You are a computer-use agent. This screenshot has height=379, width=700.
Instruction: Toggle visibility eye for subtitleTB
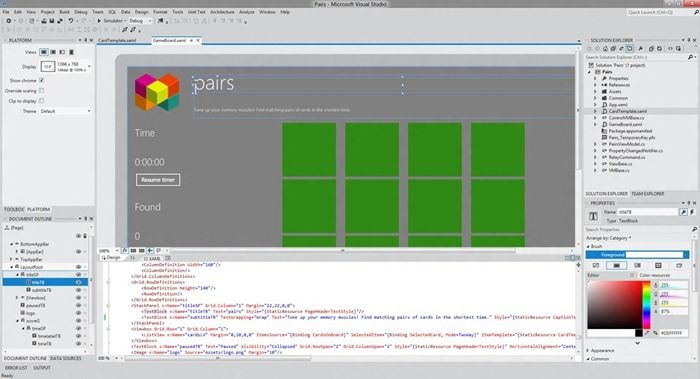[x=79, y=290]
